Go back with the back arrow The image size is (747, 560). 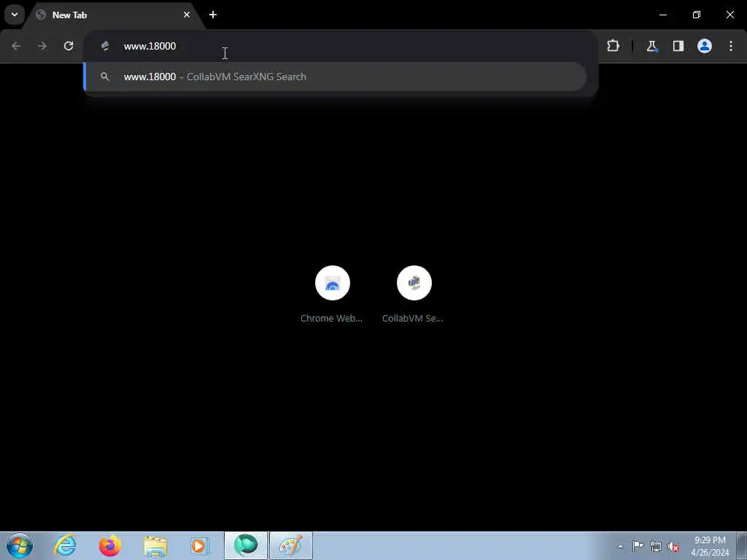pyautogui.click(x=16, y=46)
